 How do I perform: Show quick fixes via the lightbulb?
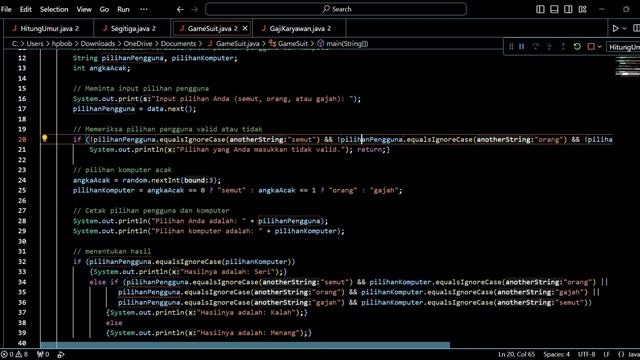pyautogui.click(x=44, y=139)
